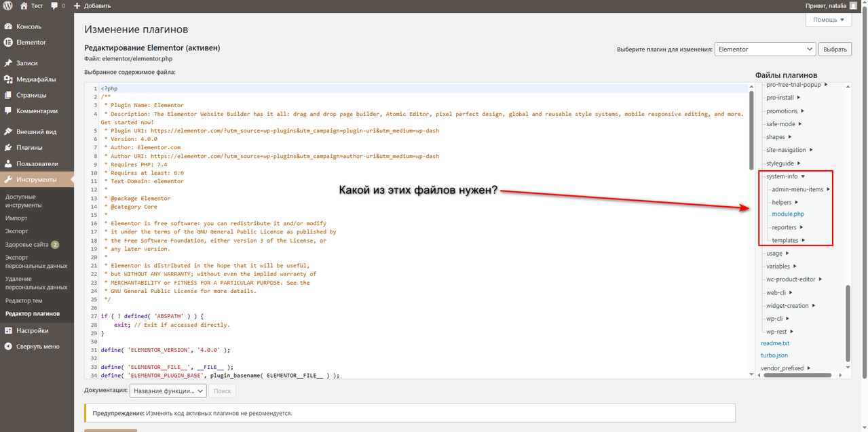
Task: Expand pro-install folder
Action: coord(782,98)
